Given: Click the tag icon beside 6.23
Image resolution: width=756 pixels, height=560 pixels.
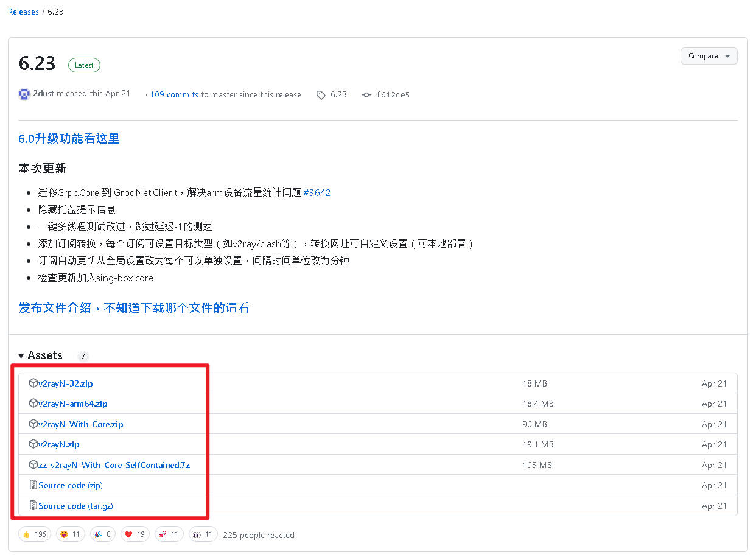Looking at the screenshot, I should [x=321, y=95].
